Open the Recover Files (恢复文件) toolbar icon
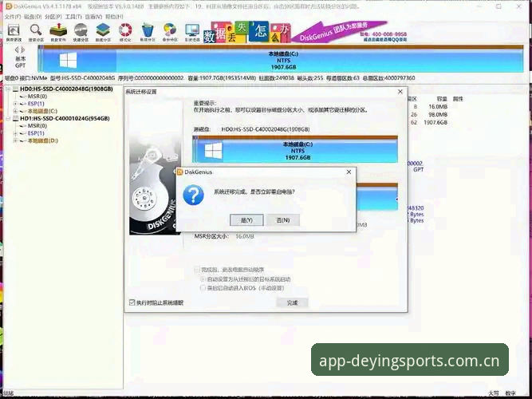Viewport: 532px width, 399px height. coord(58,30)
